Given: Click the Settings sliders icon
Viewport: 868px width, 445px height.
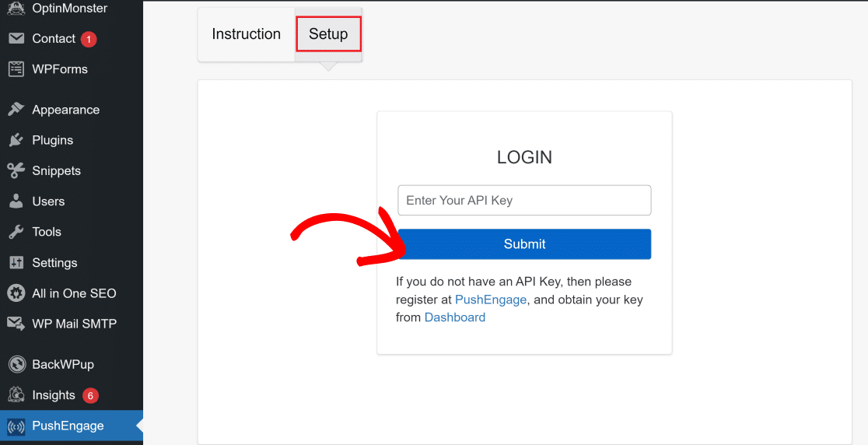Looking at the screenshot, I should [x=16, y=263].
